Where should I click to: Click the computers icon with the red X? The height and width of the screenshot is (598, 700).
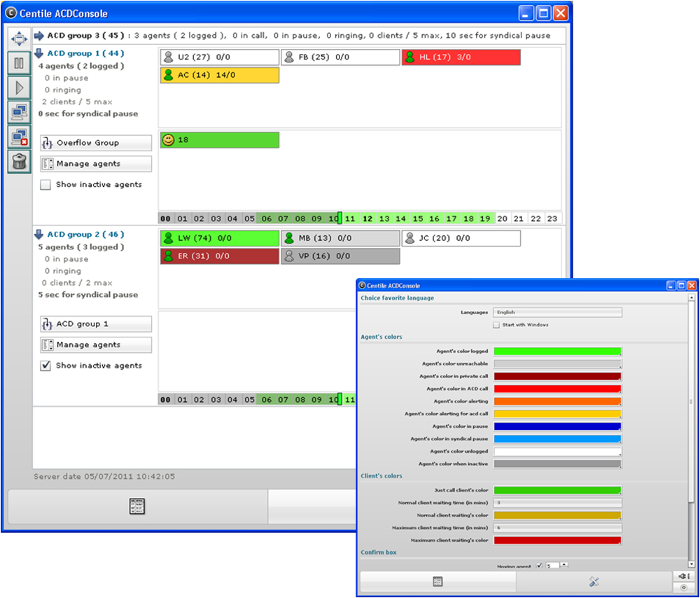(x=19, y=137)
